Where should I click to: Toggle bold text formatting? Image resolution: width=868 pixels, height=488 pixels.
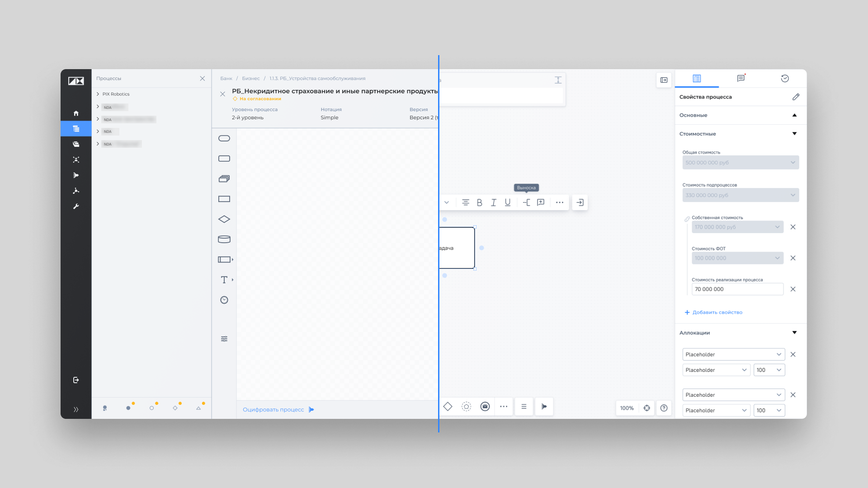tap(480, 202)
